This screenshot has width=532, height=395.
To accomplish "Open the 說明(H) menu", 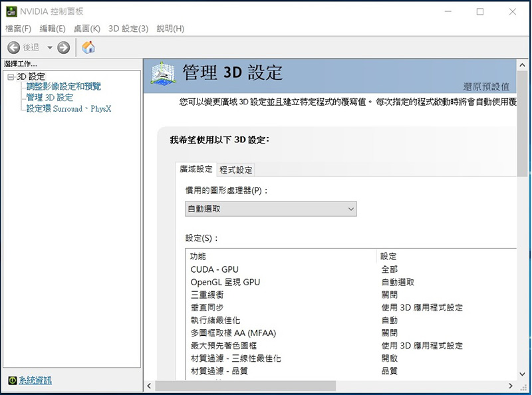I will coord(170,29).
